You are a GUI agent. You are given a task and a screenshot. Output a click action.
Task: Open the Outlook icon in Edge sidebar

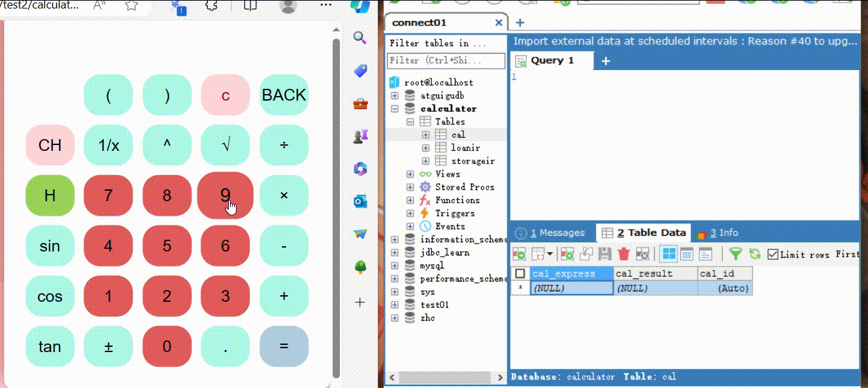click(360, 202)
